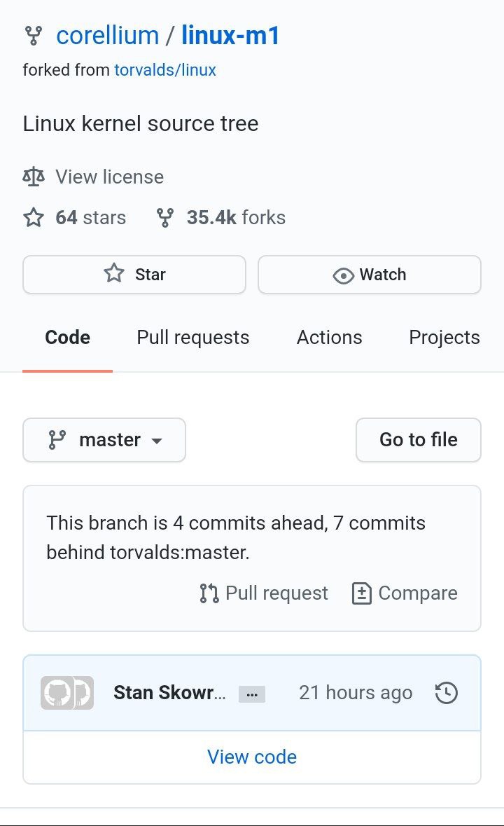Toggle Watch with the eye button

370,275
